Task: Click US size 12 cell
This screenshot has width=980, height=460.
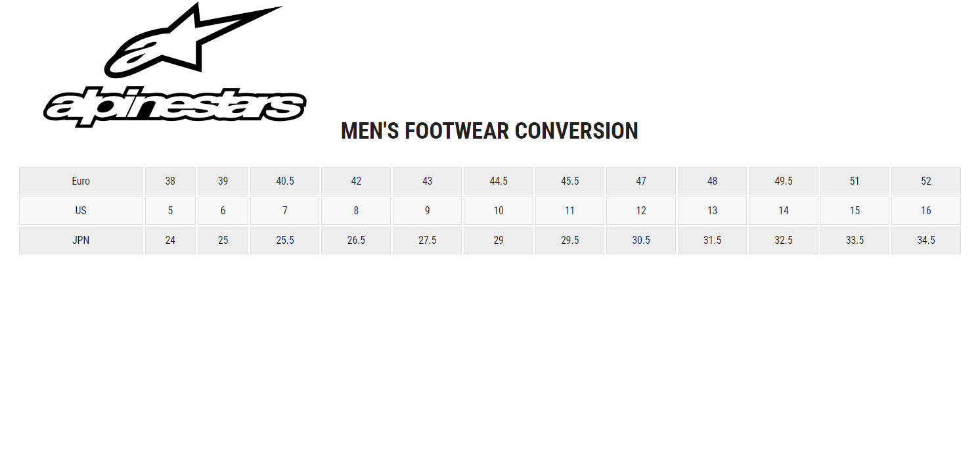Action: click(x=641, y=210)
